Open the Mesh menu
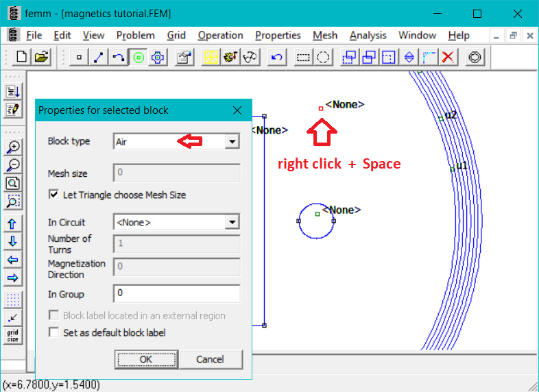Screen dimensions: 539x392 pos(324,35)
